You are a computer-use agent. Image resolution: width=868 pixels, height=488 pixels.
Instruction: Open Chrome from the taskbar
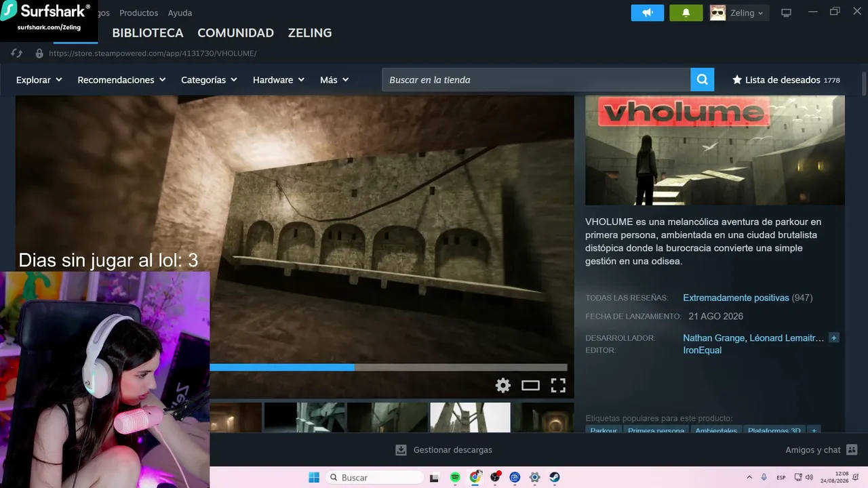(475, 477)
